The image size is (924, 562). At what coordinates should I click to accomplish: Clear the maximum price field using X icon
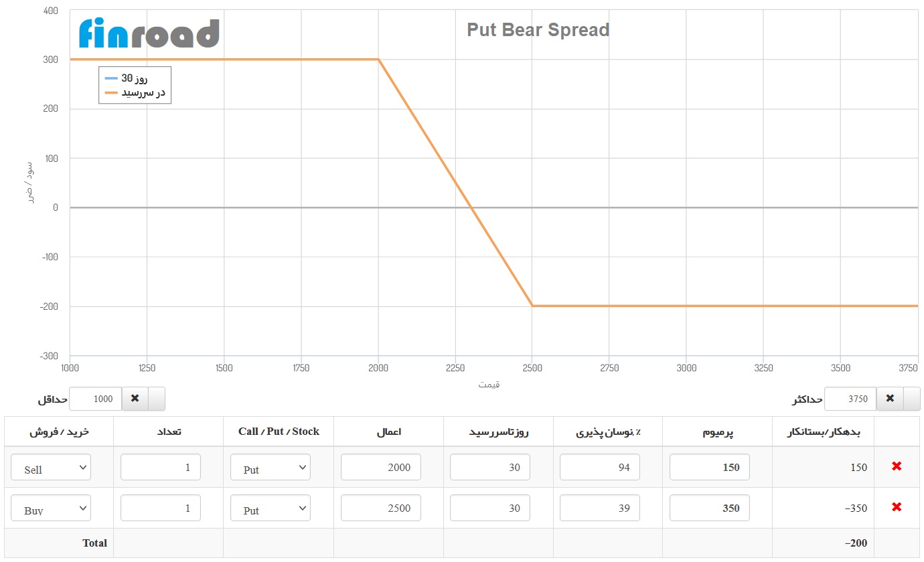(x=891, y=399)
